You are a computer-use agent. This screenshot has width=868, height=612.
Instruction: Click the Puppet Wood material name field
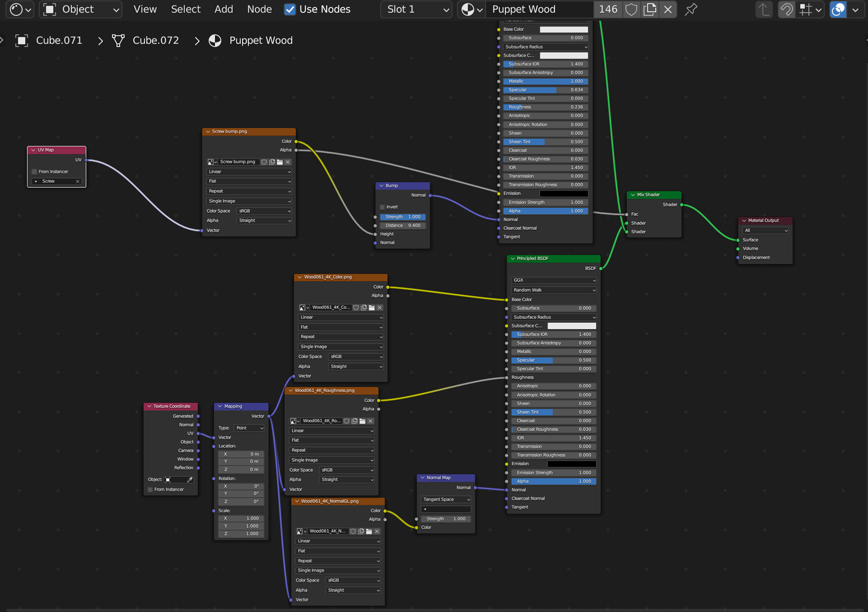click(x=538, y=9)
